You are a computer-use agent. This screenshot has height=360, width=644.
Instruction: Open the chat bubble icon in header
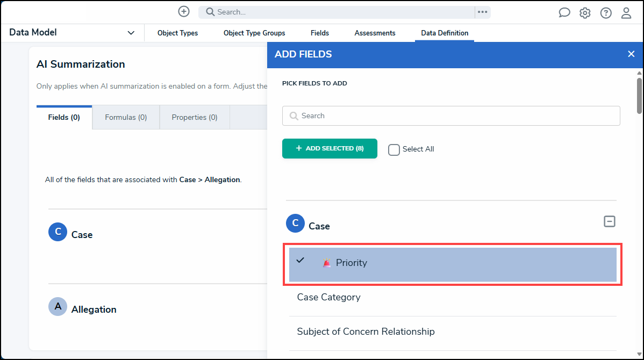tap(564, 13)
